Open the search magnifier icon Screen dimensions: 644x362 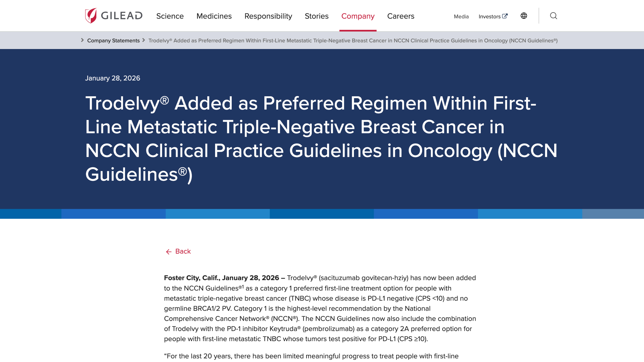point(553,16)
